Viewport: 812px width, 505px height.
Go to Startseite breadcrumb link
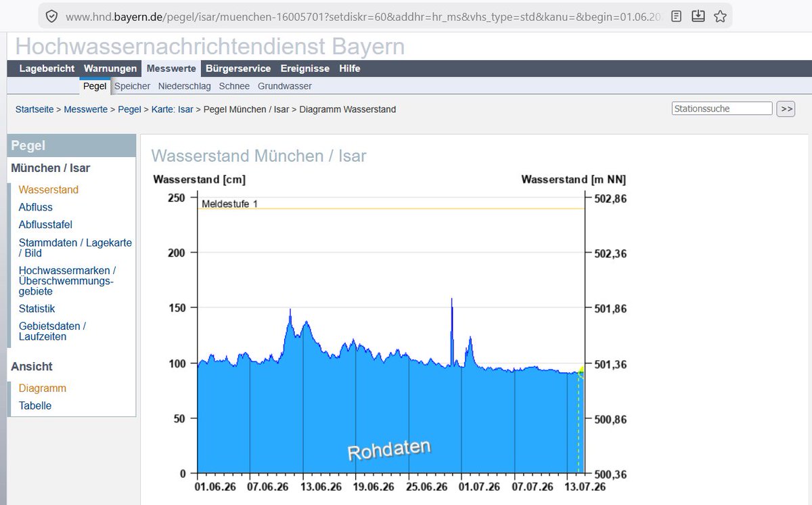(x=35, y=109)
